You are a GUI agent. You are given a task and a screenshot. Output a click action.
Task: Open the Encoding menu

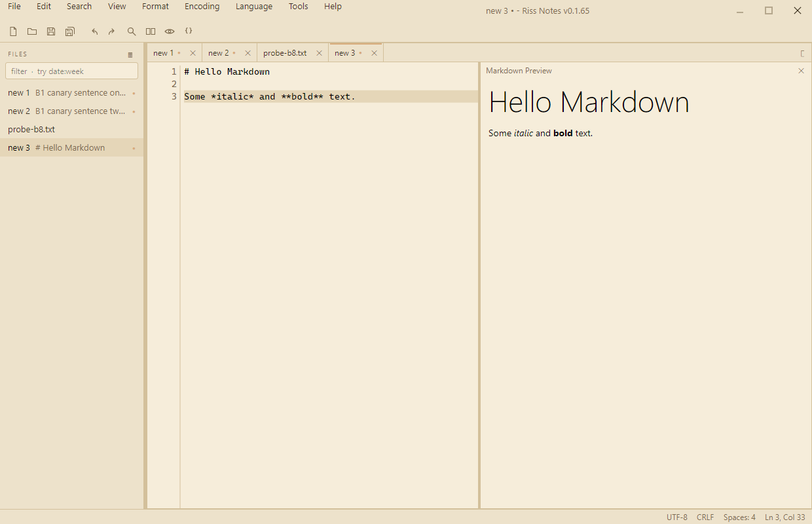(x=202, y=7)
